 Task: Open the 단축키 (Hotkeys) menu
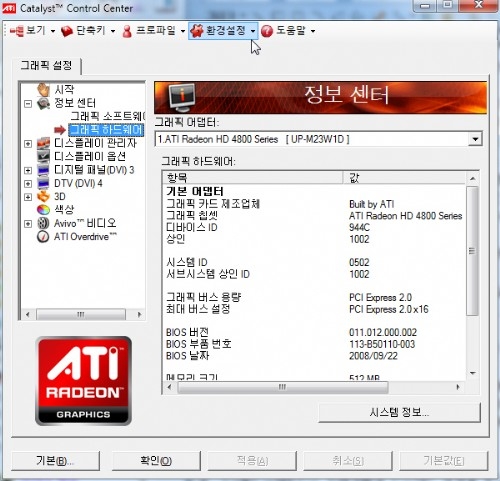[88, 31]
